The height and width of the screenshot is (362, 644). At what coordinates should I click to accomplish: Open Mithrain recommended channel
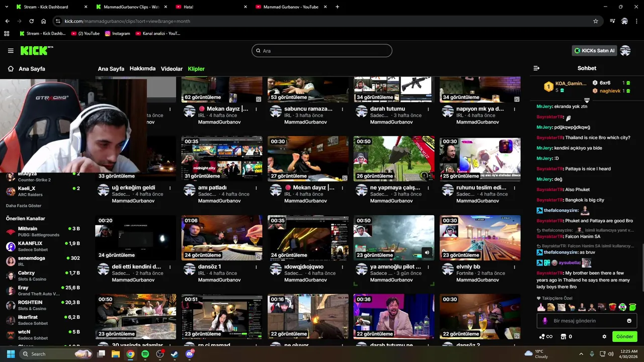(x=43, y=231)
